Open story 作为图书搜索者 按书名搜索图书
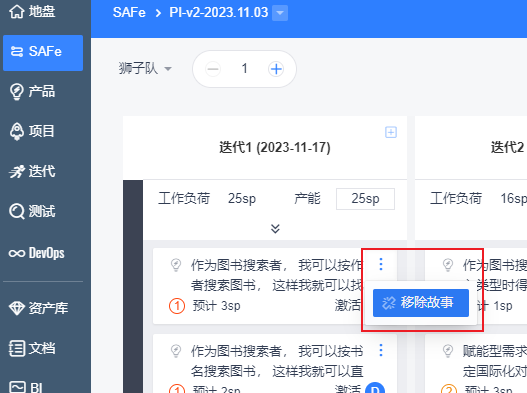 tap(277, 361)
